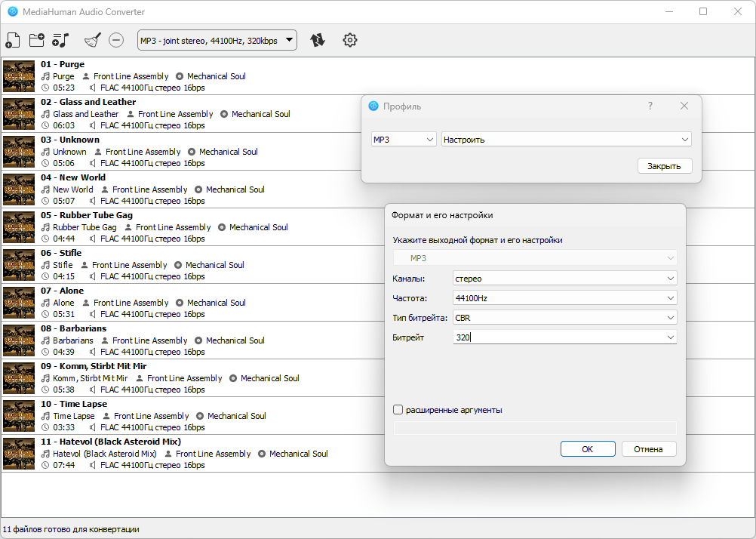Click the clock icon beside duration 07:44
756x539 pixels.
45,465
